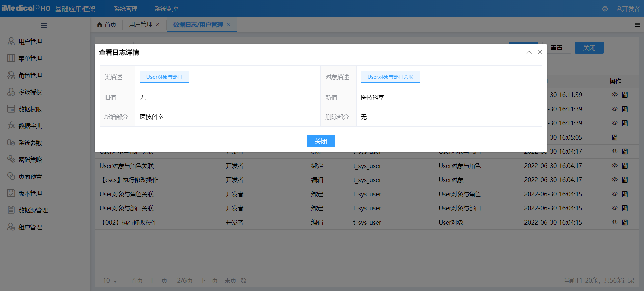Open the 系统监控 top menu

[x=166, y=9]
